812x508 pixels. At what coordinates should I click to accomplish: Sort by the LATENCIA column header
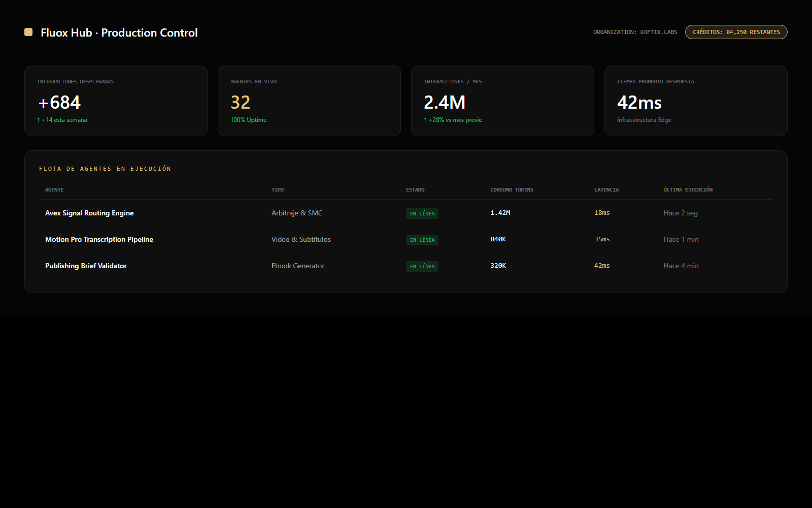point(606,190)
